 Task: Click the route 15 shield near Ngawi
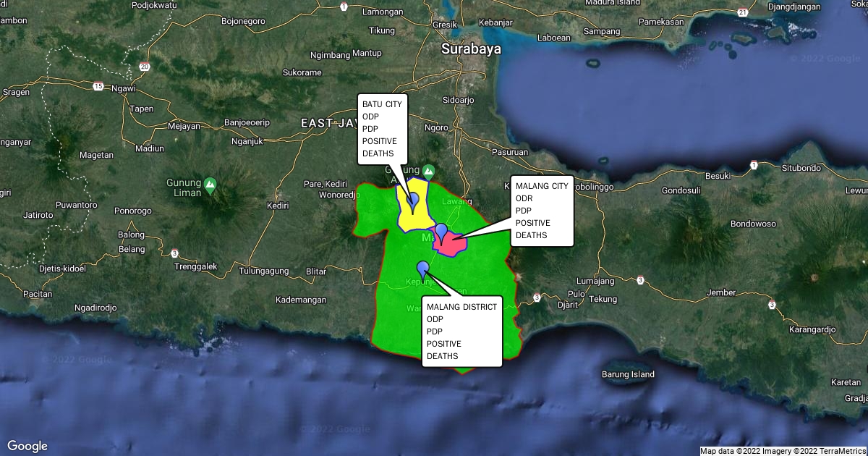click(98, 87)
